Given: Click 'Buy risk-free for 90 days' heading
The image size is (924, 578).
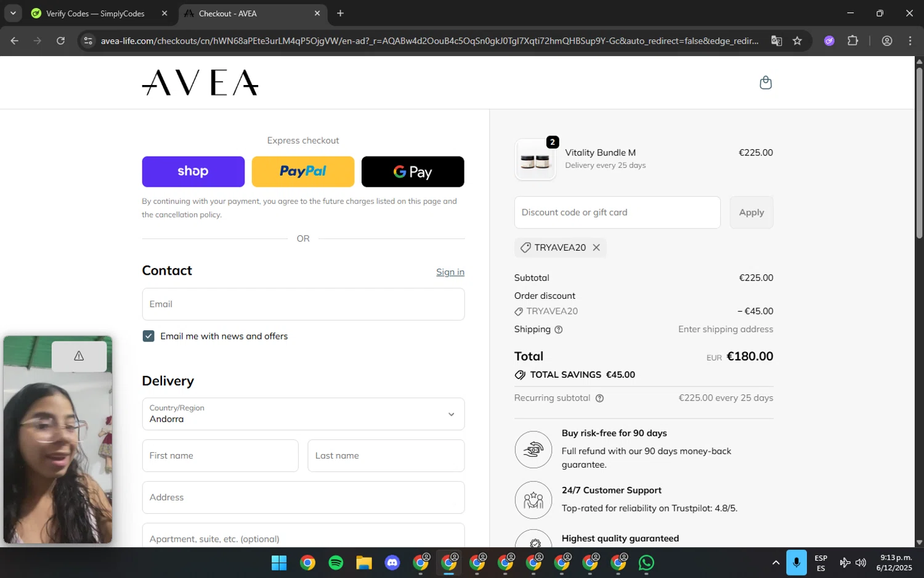Looking at the screenshot, I should click(614, 433).
